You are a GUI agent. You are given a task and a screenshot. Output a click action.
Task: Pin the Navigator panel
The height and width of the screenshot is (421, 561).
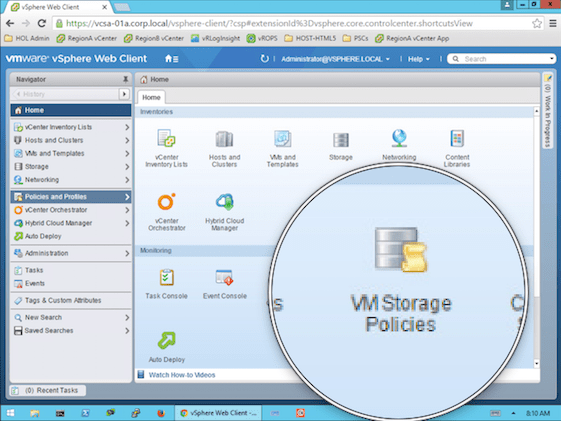pyautogui.click(x=125, y=79)
